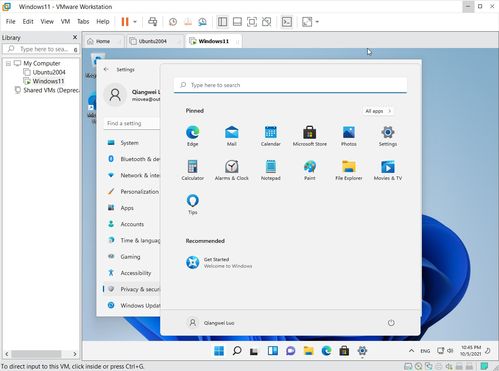Go back in the Settings window

[106, 69]
